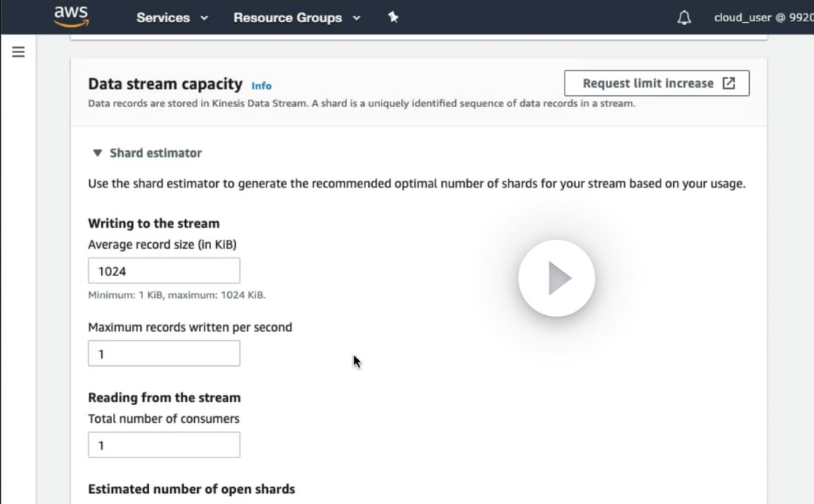814x504 pixels.
Task: Click the Estimated number of open shards label
Action: pos(191,489)
